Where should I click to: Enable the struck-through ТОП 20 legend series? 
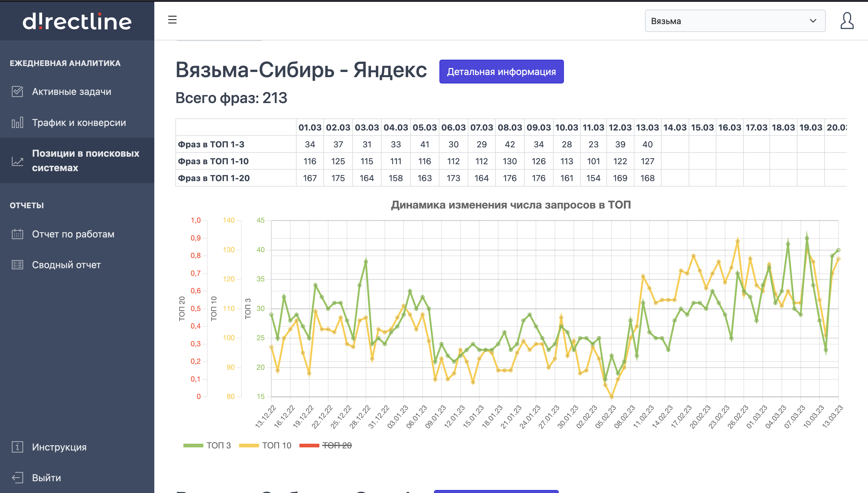[337, 445]
